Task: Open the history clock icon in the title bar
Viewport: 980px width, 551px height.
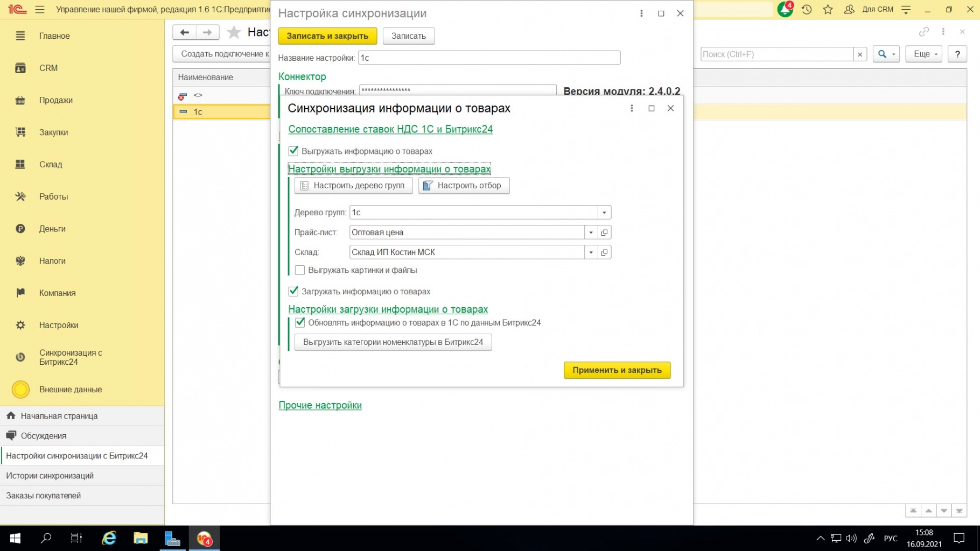Action: [807, 10]
